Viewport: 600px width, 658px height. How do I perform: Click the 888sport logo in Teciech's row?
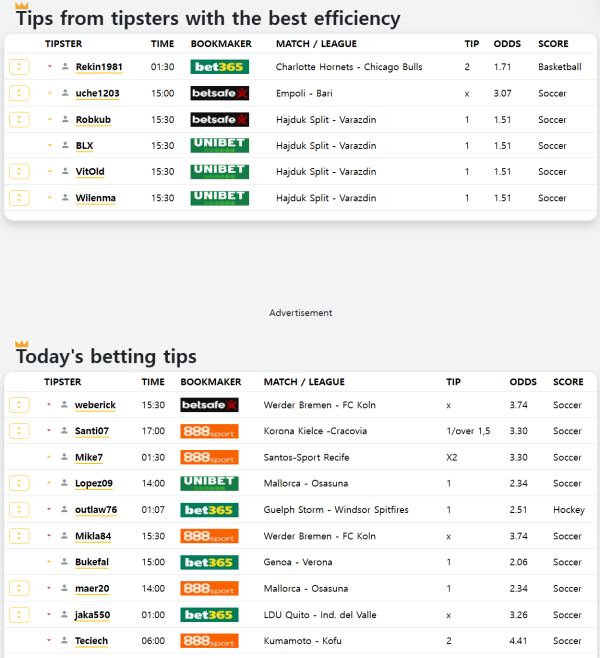pyautogui.click(x=209, y=640)
